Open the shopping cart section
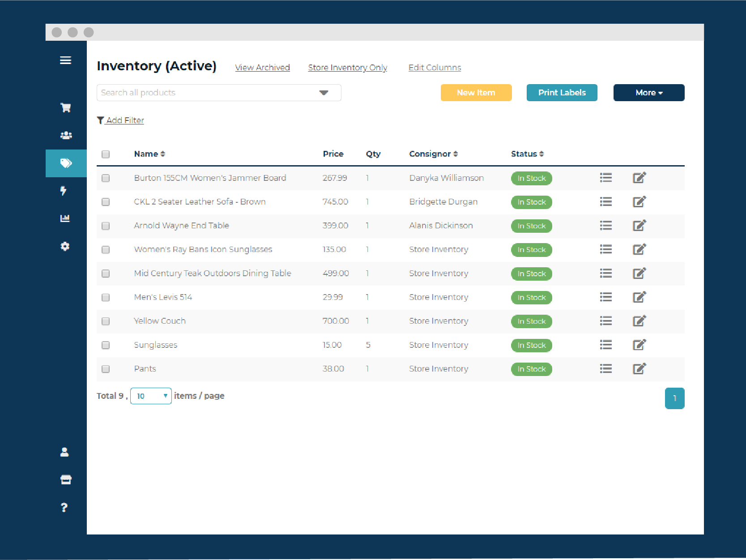 coord(65,108)
